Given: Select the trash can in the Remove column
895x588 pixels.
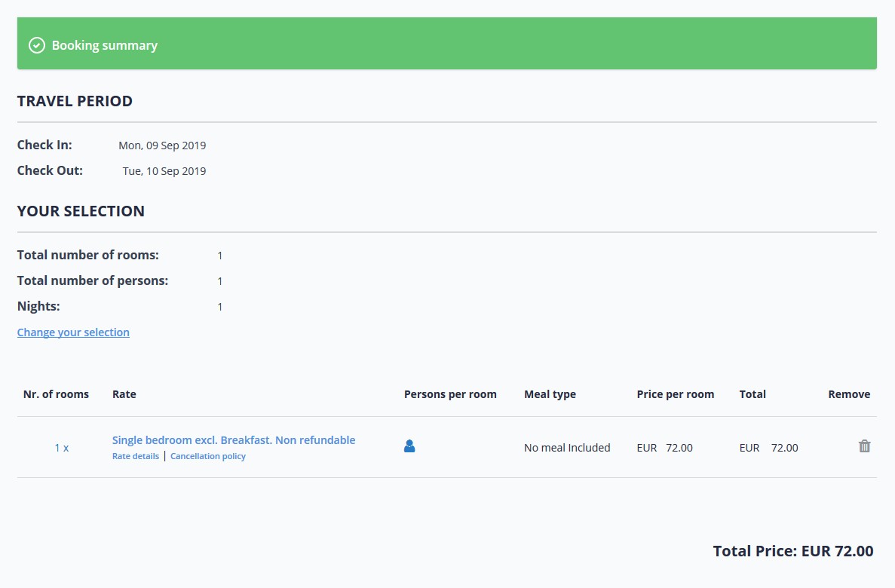Looking at the screenshot, I should coord(864,446).
